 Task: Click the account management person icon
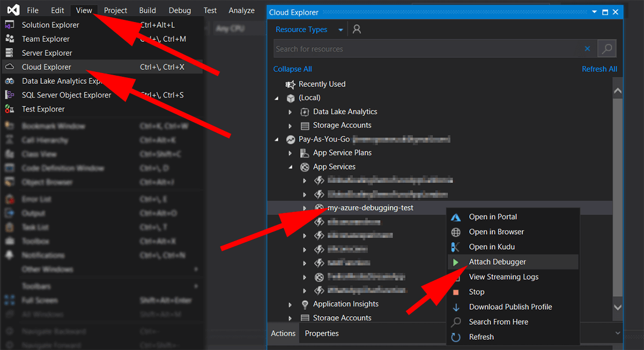coord(357,30)
